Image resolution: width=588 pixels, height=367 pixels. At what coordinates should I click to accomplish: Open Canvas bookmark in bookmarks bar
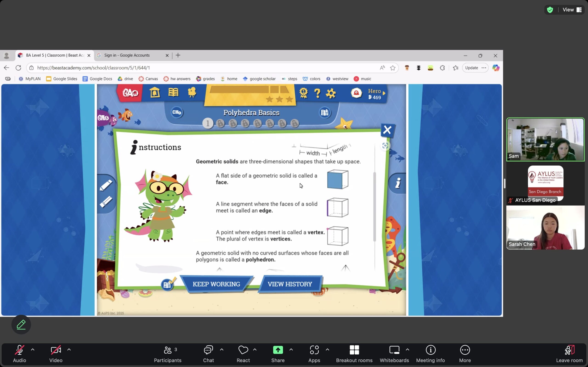point(148,79)
